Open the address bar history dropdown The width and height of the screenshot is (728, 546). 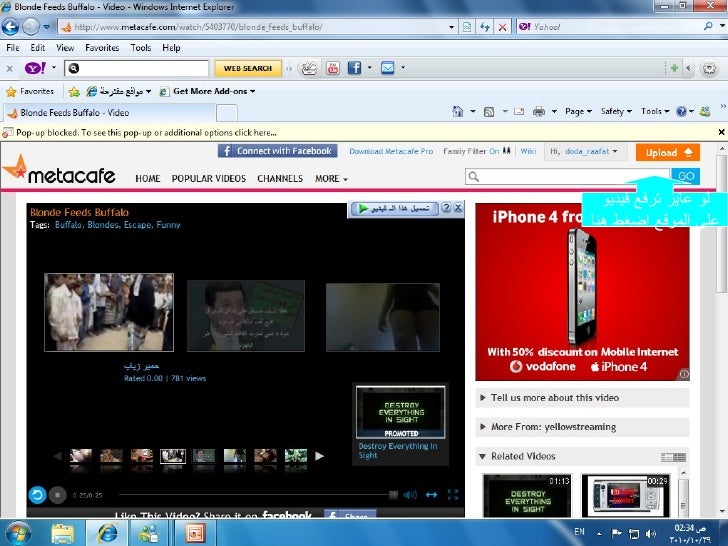[451, 27]
